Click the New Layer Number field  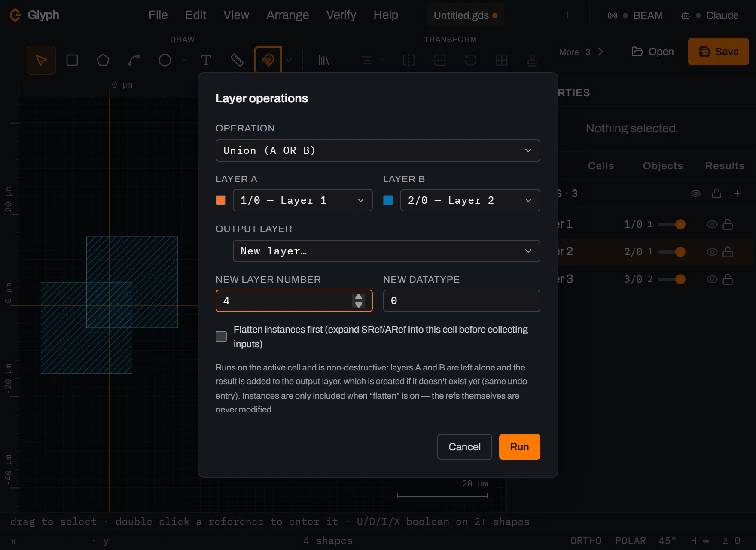[294, 301]
